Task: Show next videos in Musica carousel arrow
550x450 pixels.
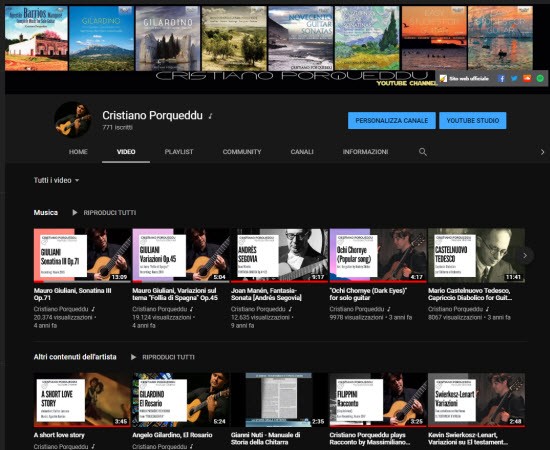Action: coord(525,256)
